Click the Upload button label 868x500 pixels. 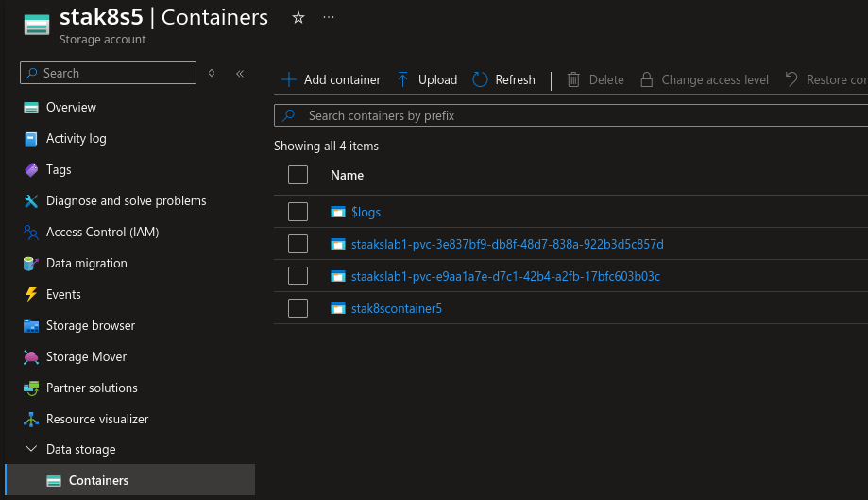pyautogui.click(x=437, y=79)
